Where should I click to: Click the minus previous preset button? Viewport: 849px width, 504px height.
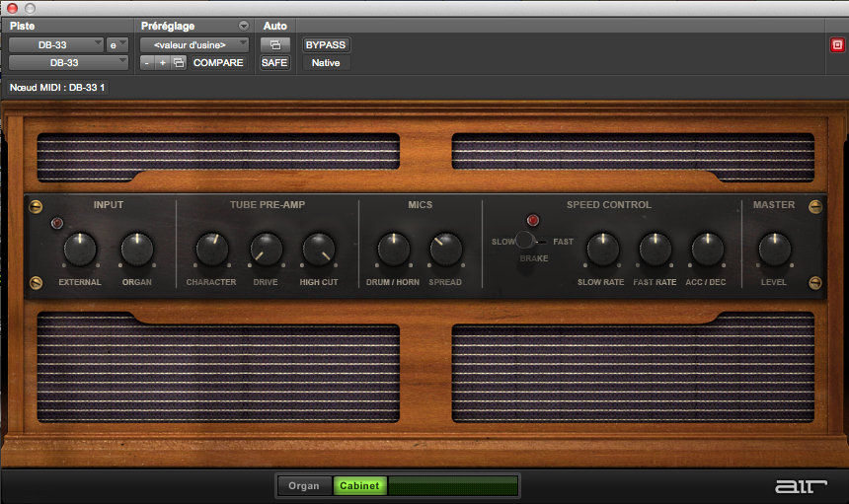147,63
